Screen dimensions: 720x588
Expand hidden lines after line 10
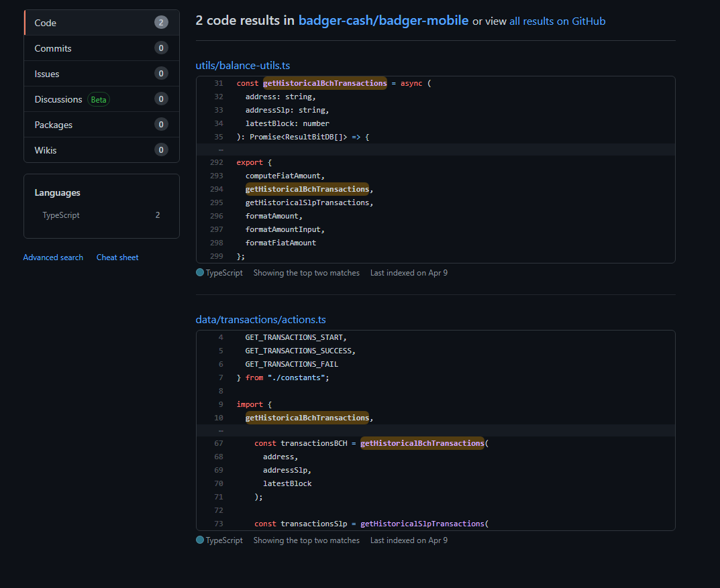(x=221, y=430)
